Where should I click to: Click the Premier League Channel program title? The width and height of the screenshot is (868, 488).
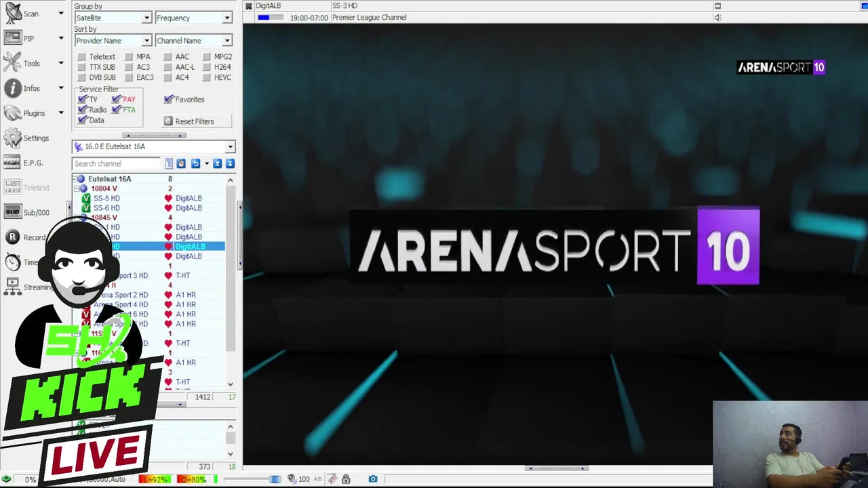tap(369, 18)
